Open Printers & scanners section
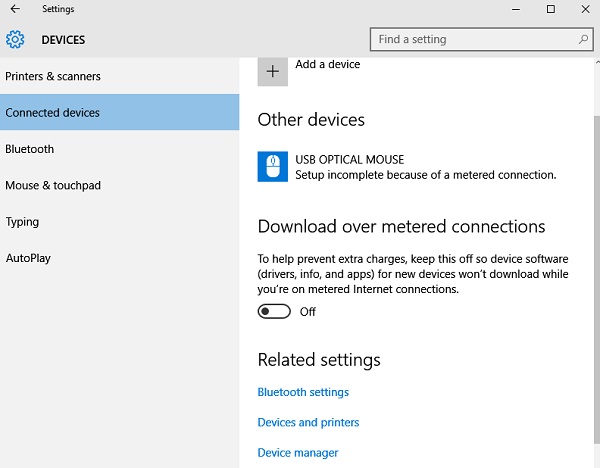Image resolution: width=600 pixels, height=468 pixels. (x=53, y=77)
